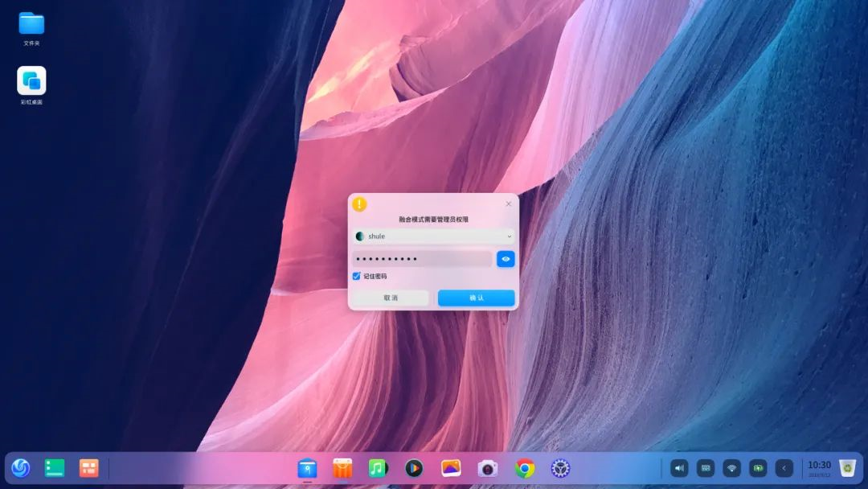
Task: Click the yellow warning icon in dialog
Action: pyautogui.click(x=359, y=204)
